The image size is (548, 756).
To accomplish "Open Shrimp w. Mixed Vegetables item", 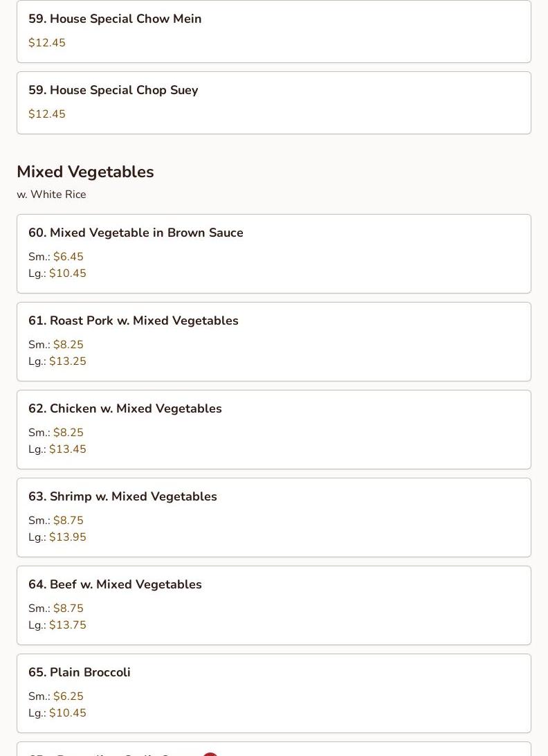I will 122,496.
